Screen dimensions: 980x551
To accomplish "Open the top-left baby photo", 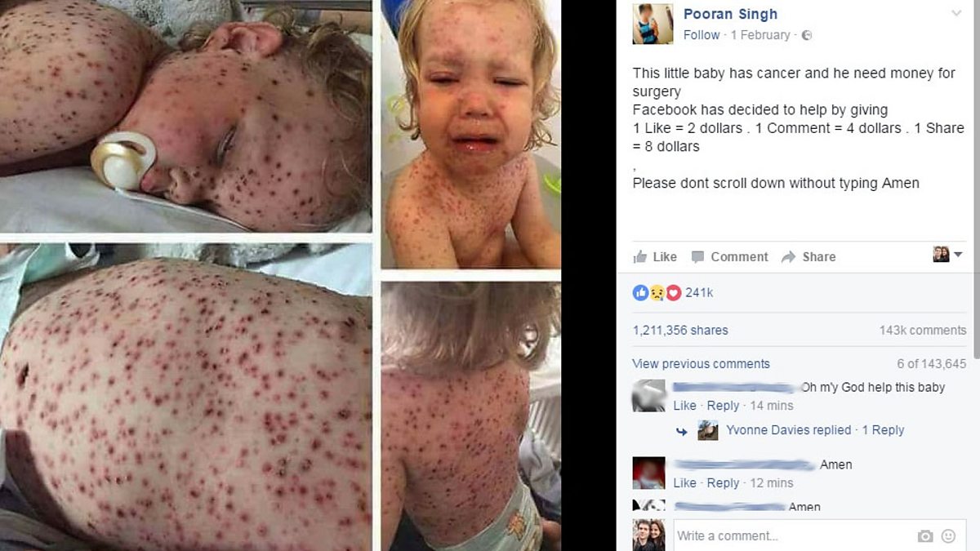I will [185, 116].
